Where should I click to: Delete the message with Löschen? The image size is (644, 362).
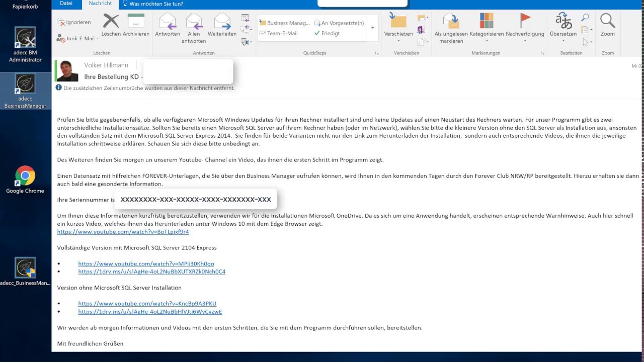pyautogui.click(x=111, y=25)
